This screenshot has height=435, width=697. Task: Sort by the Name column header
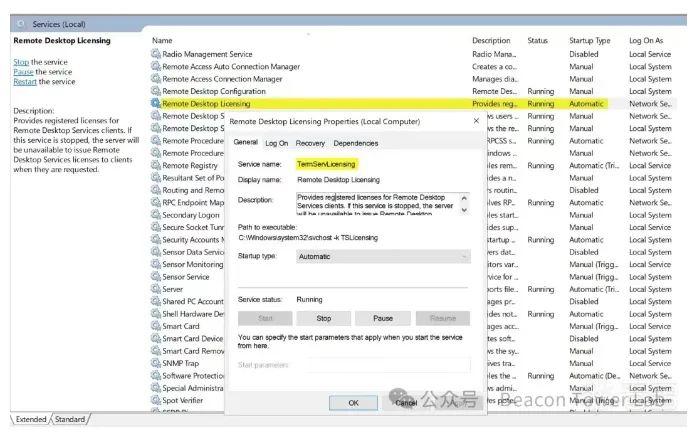pyautogui.click(x=162, y=40)
